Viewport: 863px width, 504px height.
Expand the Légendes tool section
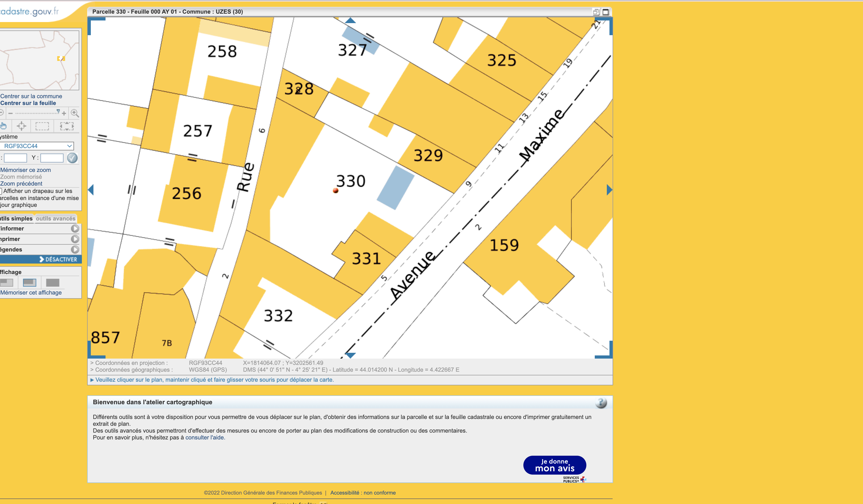click(x=75, y=250)
